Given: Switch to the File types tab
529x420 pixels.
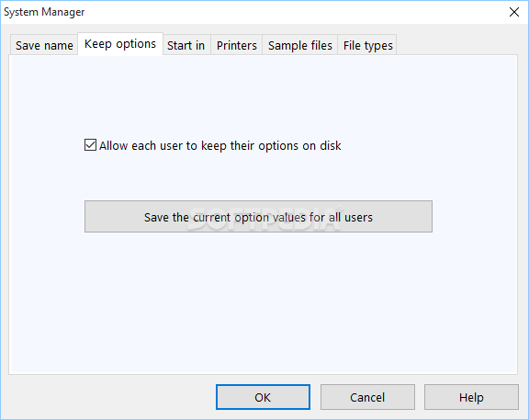Looking at the screenshot, I should (x=367, y=45).
